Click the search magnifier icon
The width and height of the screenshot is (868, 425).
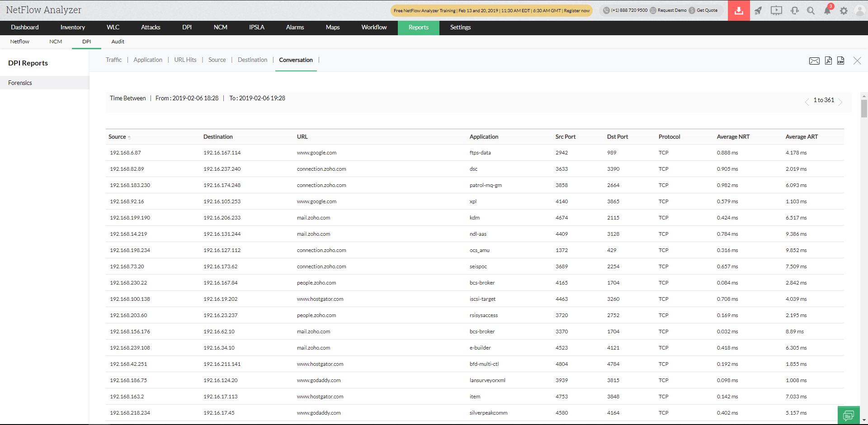point(811,10)
